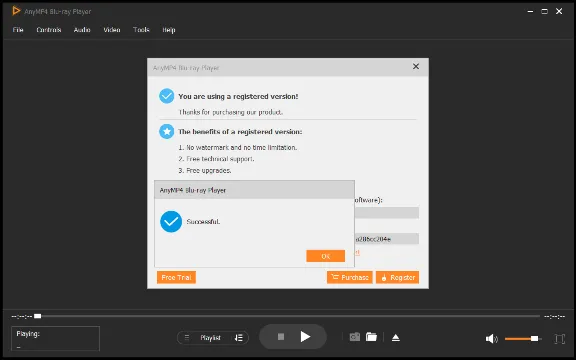Click the Play button
This screenshot has width=576, height=360.
305,336
